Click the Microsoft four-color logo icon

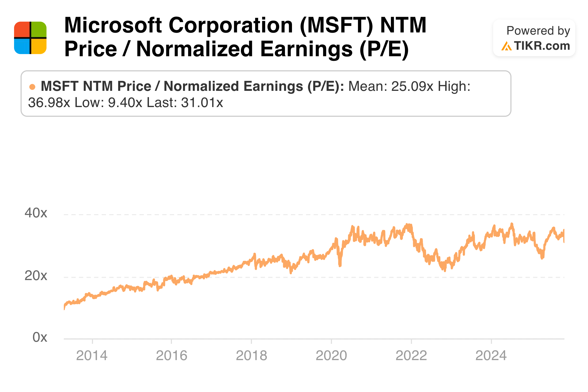[x=30, y=38]
